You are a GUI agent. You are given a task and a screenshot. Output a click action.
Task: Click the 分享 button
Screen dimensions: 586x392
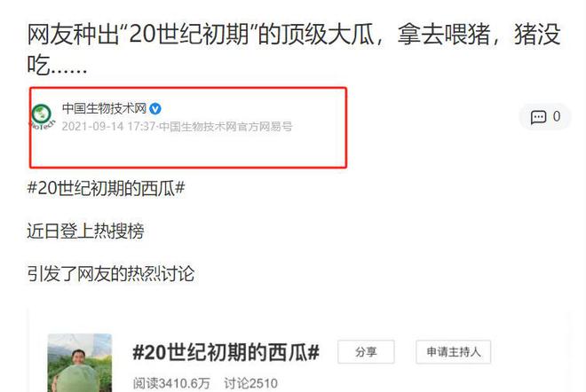point(366,352)
